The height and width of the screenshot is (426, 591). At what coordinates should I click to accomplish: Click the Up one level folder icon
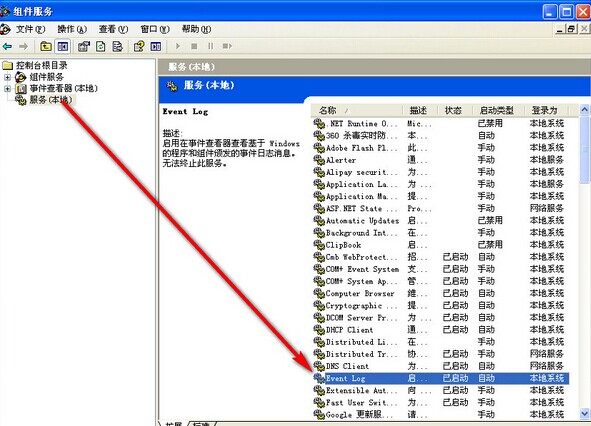(46, 46)
